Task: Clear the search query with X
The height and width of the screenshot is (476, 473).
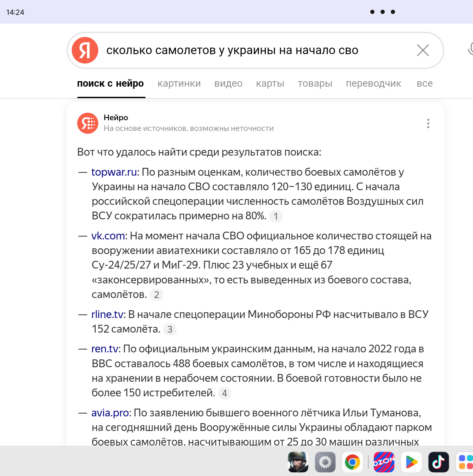Action: pyautogui.click(x=423, y=50)
